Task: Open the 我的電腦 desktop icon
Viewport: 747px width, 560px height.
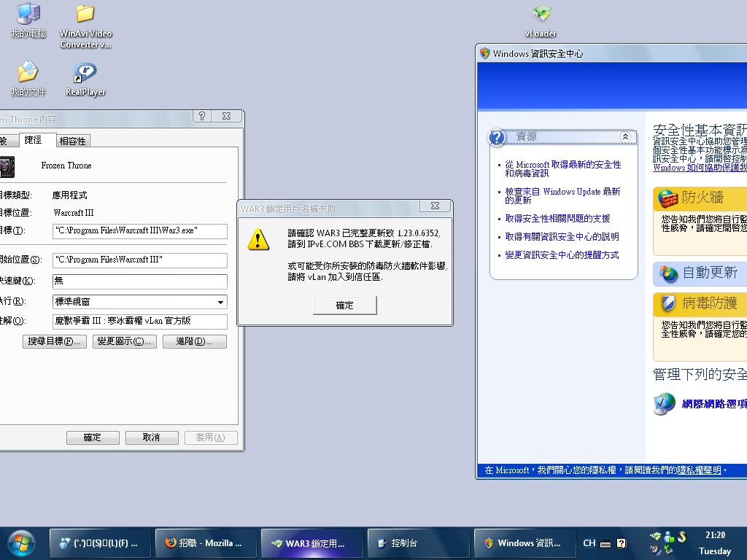Action: tap(28, 15)
